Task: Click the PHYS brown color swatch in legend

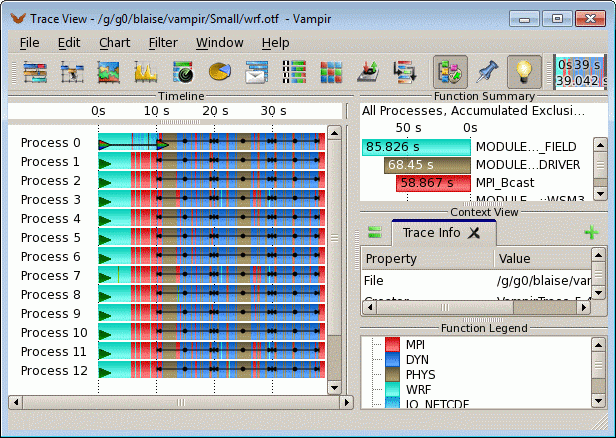Action: click(x=392, y=375)
